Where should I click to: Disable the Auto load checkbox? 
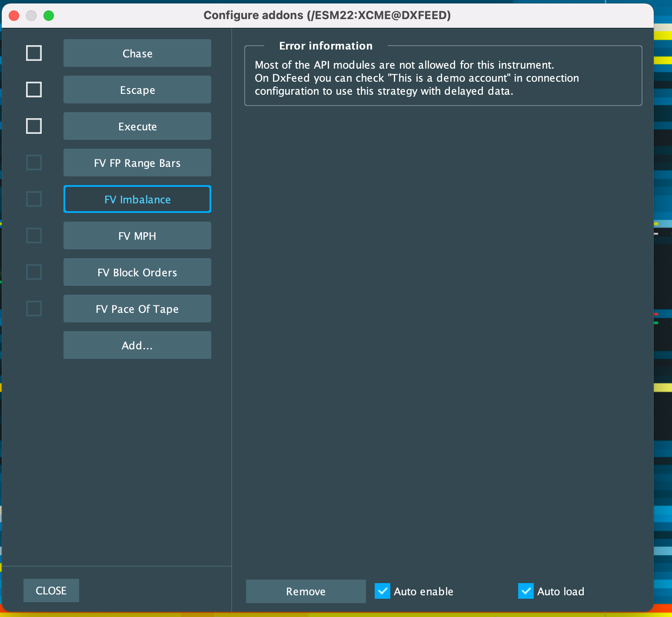tap(526, 591)
